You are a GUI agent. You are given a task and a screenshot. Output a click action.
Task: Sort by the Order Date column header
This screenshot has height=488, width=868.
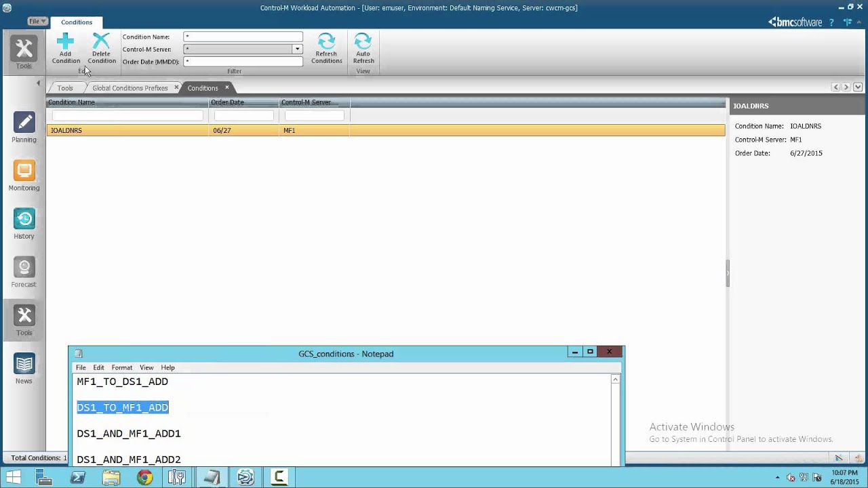244,102
